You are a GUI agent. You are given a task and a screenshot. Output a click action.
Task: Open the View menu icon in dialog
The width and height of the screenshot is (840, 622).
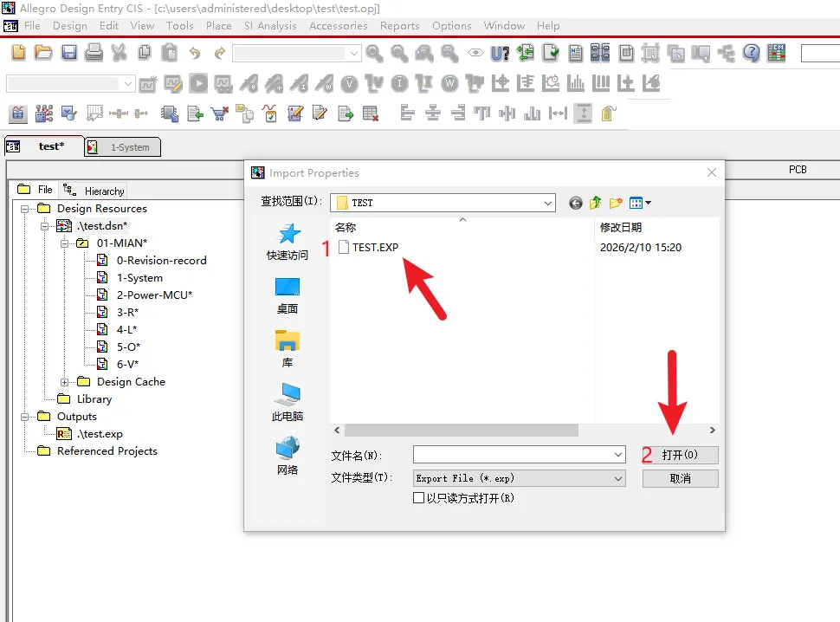point(640,203)
